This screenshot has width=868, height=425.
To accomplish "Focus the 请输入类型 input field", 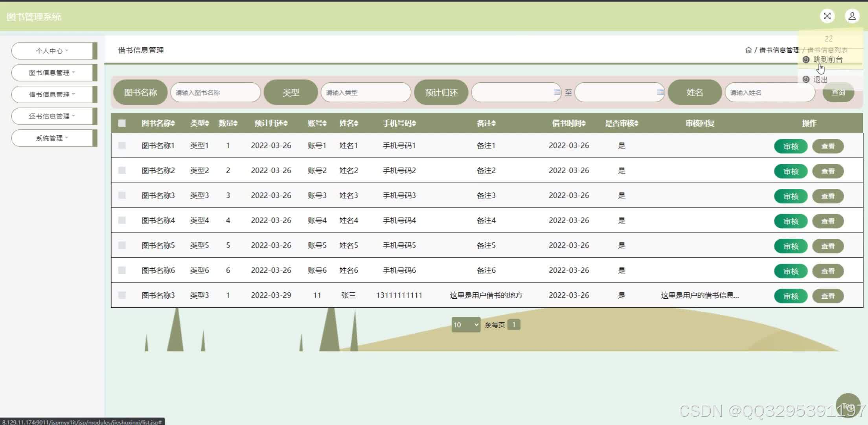I will (x=366, y=92).
